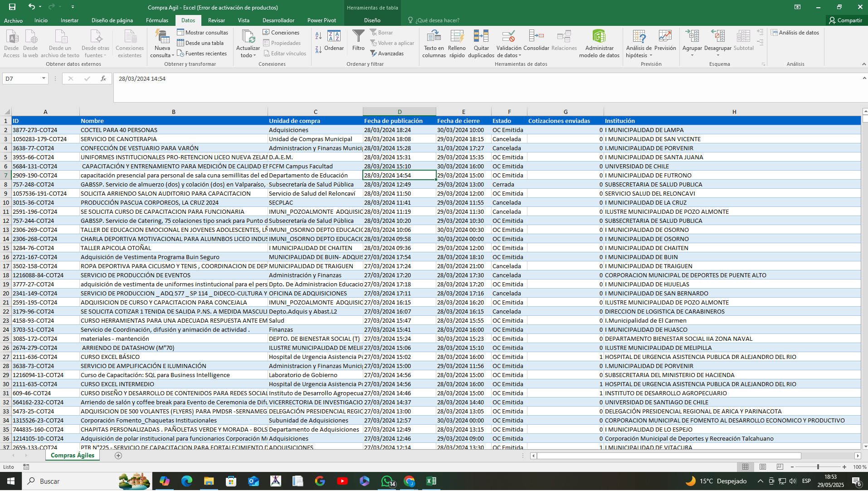868x491 pixels.
Task: Open the Name Box dropdown
Action: (x=44, y=79)
